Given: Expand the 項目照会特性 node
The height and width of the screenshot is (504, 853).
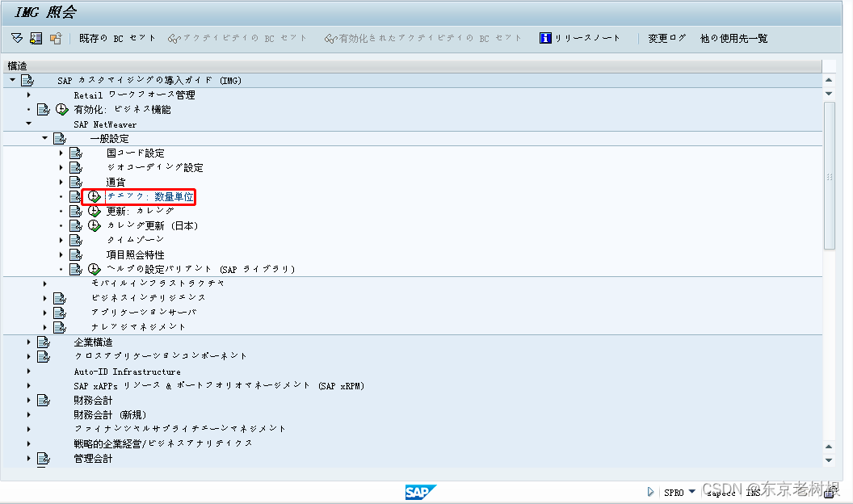Looking at the screenshot, I should (61, 254).
